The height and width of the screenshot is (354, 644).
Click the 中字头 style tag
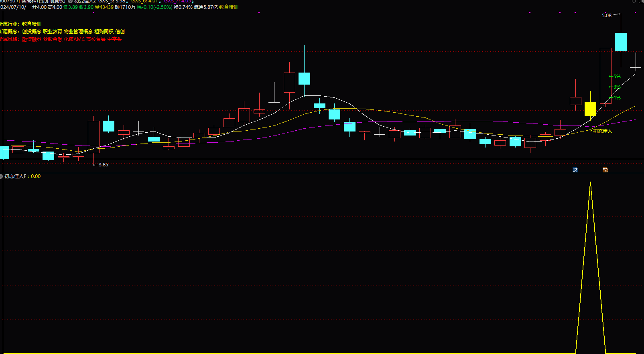click(115, 39)
